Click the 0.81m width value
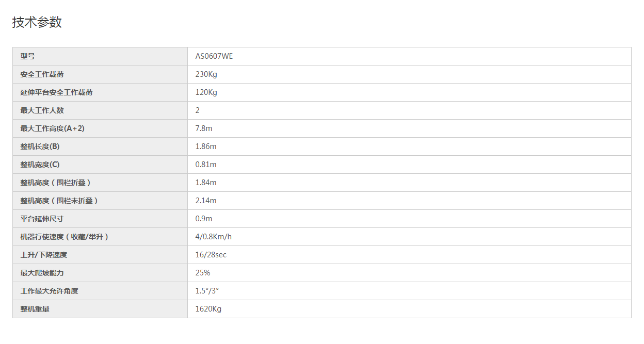 tap(206, 165)
